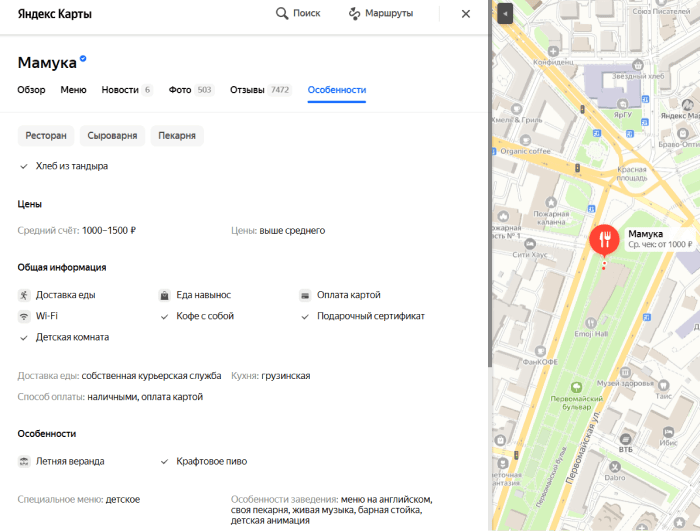Open the Маршруты routes icon

pos(354,13)
